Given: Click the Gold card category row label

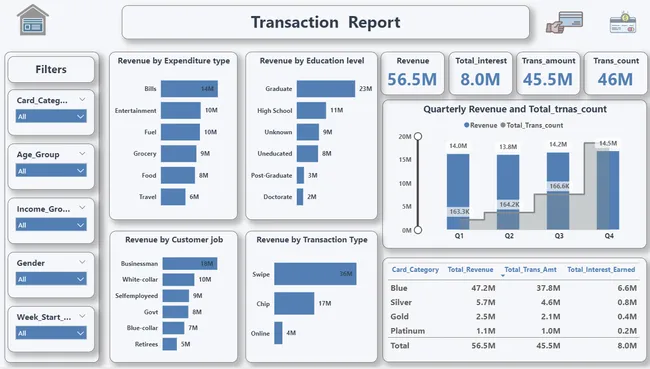Looking at the screenshot, I should (x=400, y=317).
